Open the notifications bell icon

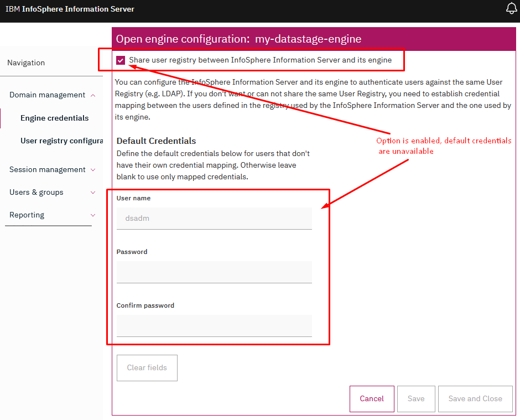pyautogui.click(x=511, y=9)
